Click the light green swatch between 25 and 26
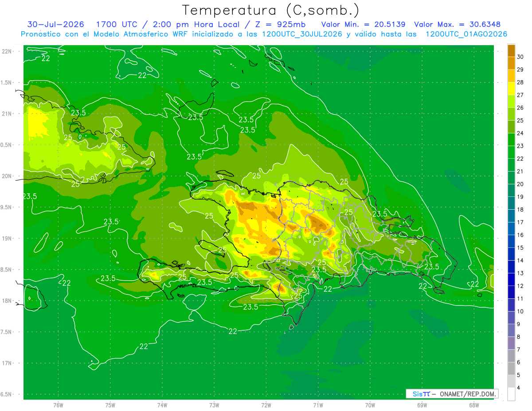532x411 pixels. (x=511, y=114)
